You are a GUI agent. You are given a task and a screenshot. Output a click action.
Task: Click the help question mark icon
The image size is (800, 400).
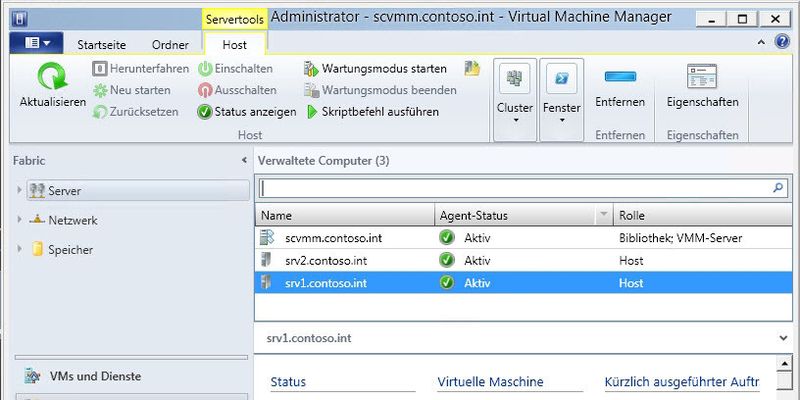(x=787, y=42)
